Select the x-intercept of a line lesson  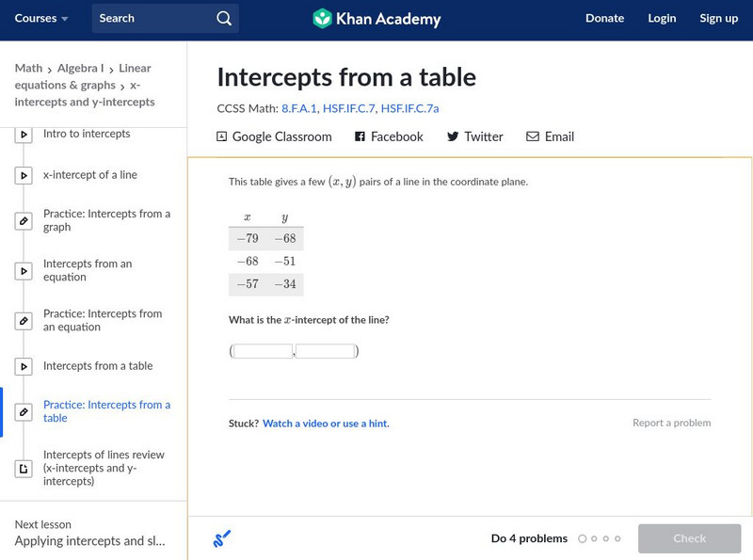(89, 175)
